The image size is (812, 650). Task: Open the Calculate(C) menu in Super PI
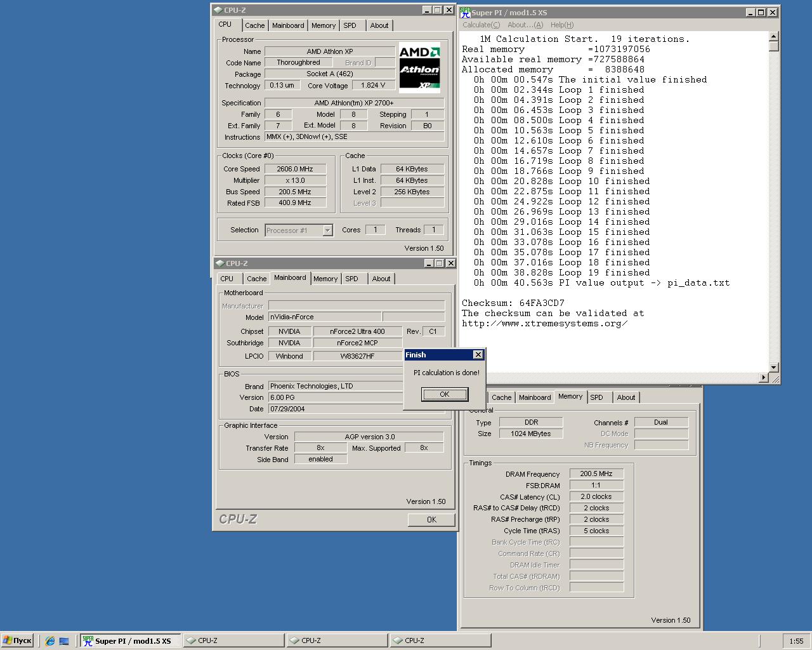pos(481,25)
